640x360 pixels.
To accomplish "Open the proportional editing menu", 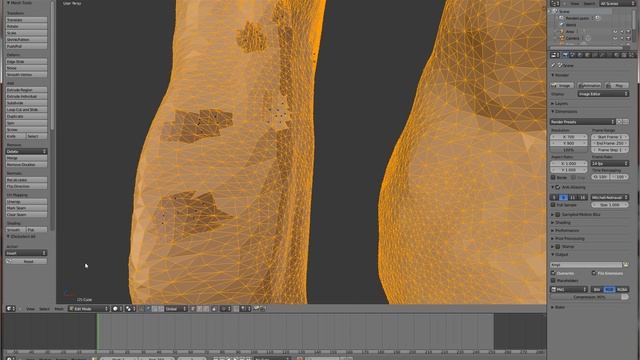I will coord(226,309).
